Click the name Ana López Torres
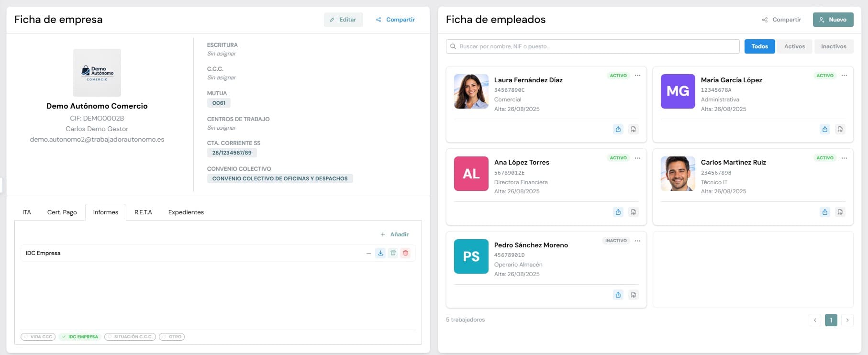Screen dimensions: 868x355 pyautogui.click(x=522, y=163)
